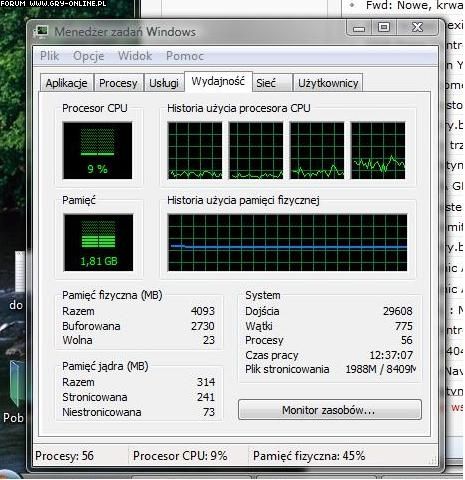Open the Fwd: Nowe email in background window
Screen dimensions: 465x480
point(414,5)
